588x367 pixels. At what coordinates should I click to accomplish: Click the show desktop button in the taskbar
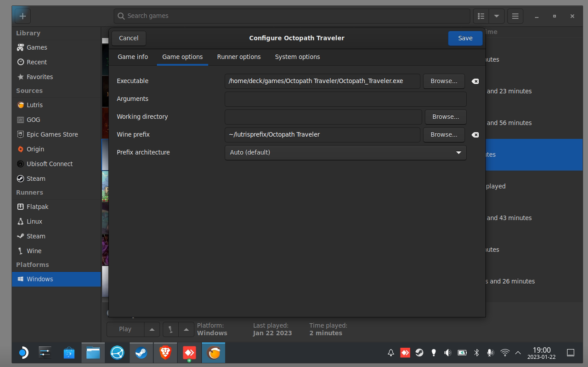570,353
